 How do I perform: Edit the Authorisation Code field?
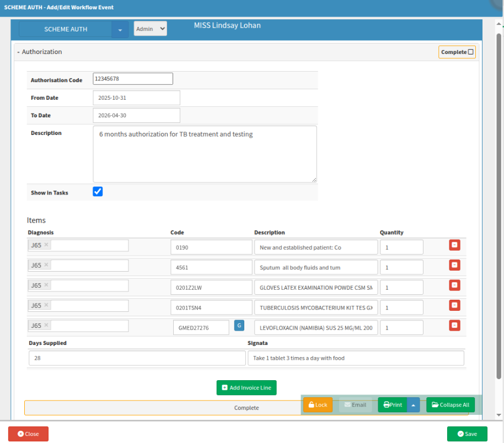pos(133,79)
